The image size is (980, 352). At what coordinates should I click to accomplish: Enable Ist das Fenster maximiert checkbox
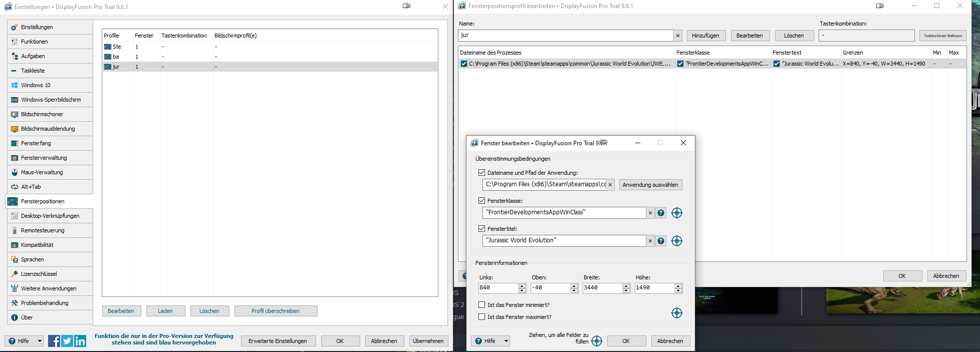pyautogui.click(x=481, y=317)
